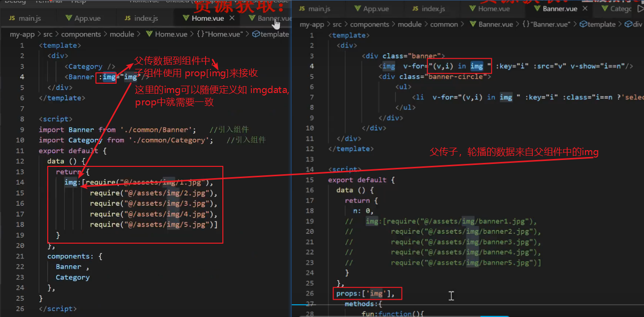Expand components breadcrumb in right editor
Image resolution: width=644 pixels, height=317 pixels.
coord(369,24)
